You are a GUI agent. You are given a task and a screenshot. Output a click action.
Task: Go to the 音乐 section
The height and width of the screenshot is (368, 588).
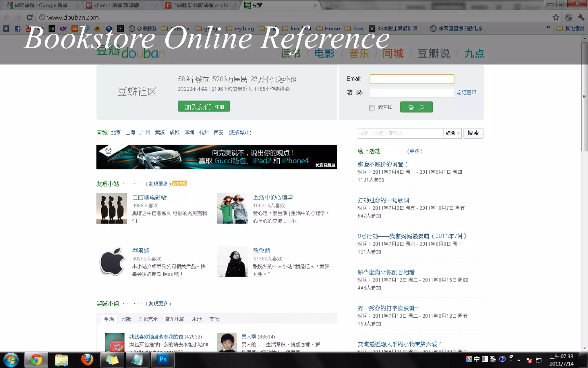[x=359, y=53]
